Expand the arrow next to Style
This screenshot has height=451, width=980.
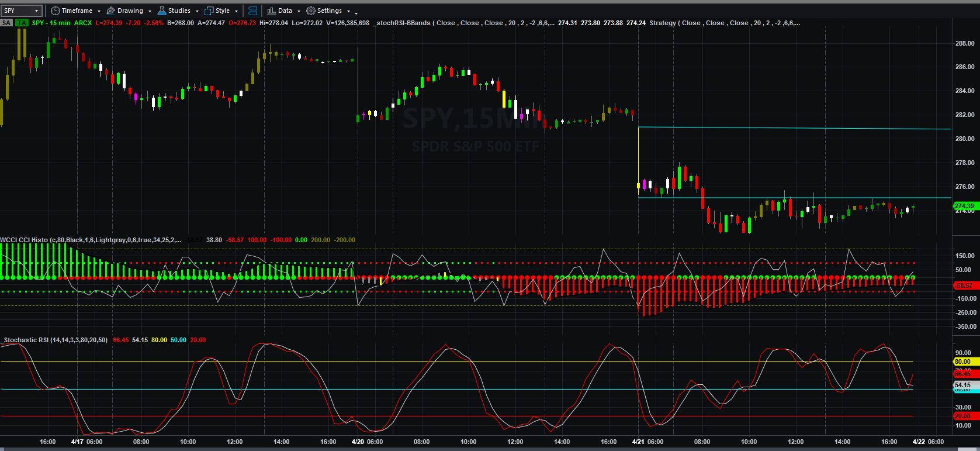(236, 11)
